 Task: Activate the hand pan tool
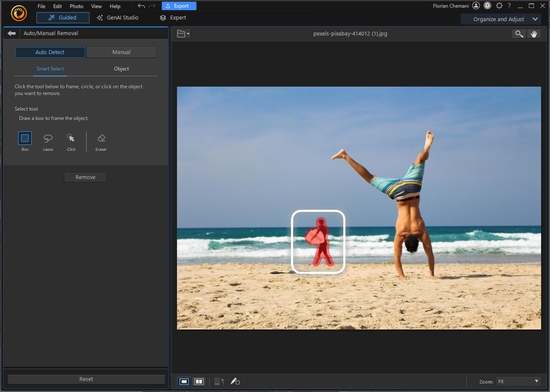point(534,34)
